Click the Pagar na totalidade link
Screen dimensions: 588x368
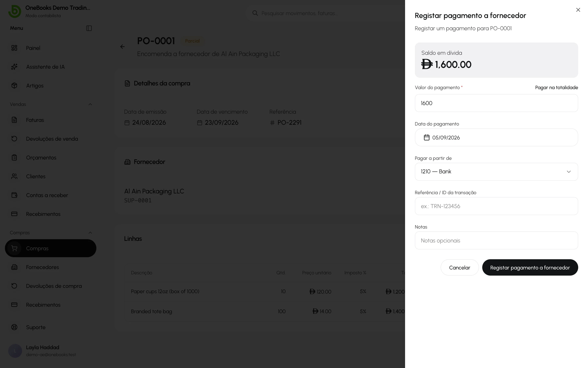pyautogui.click(x=556, y=87)
